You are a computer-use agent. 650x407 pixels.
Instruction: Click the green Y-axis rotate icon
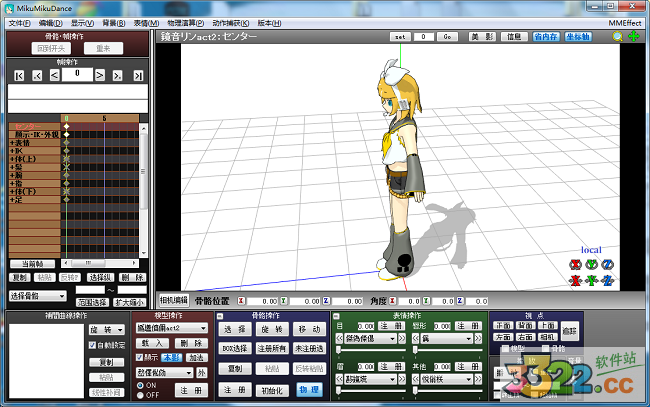591,264
